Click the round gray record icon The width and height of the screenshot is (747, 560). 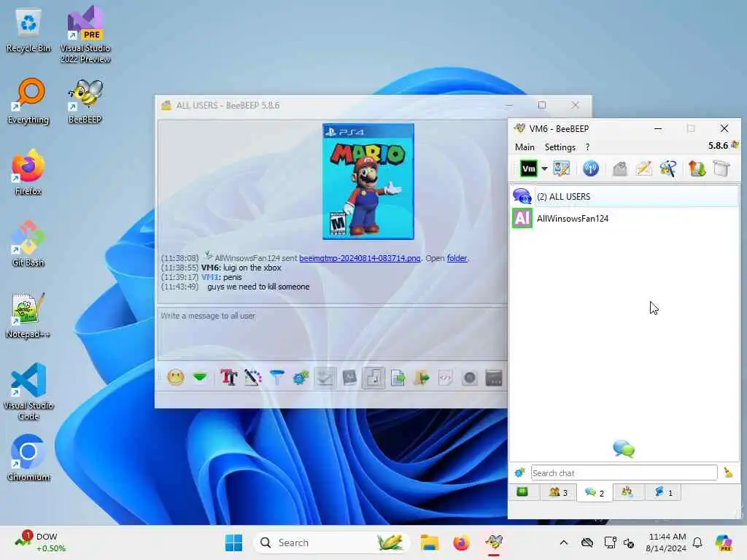[470, 378]
